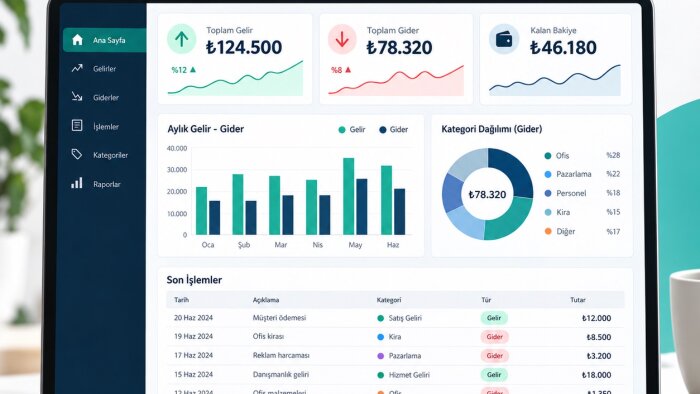Click the Ana Sayfa home icon
Image resolution: width=700 pixels, height=394 pixels.
click(77, 40)
